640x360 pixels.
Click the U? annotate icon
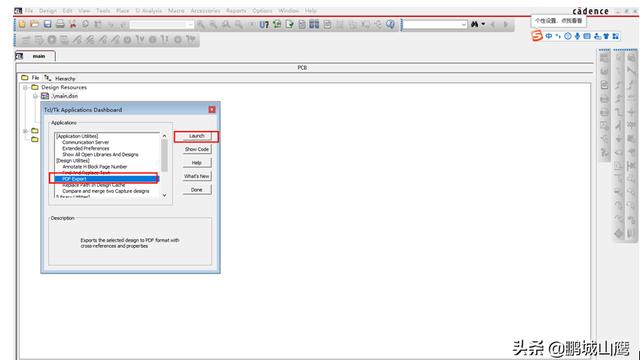coord(264,24)
